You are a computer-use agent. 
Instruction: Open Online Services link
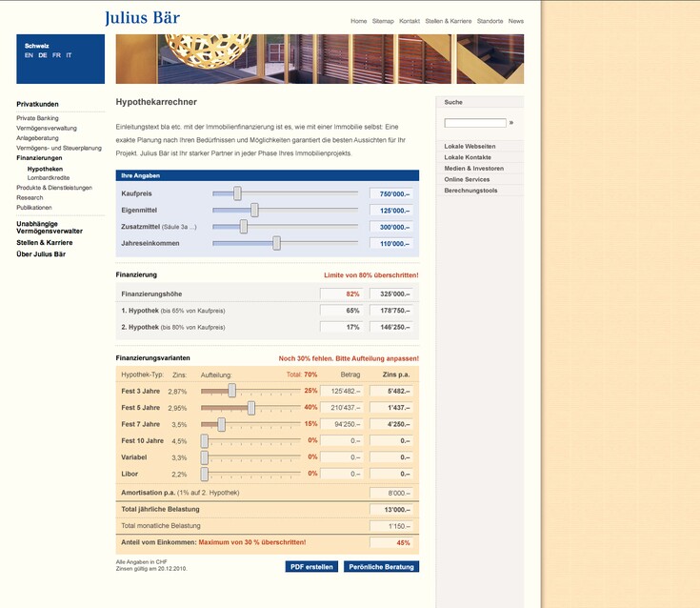point(467,179)
